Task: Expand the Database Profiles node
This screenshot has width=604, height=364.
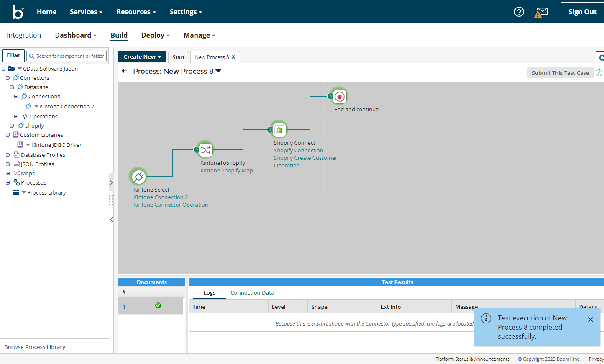Action: [x=8, y=155]
